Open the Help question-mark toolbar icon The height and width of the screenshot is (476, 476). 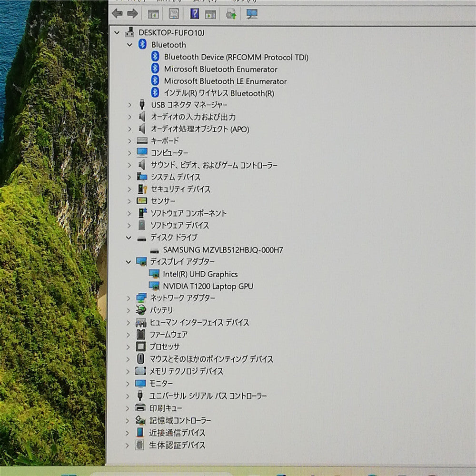(x=194, y=13)
